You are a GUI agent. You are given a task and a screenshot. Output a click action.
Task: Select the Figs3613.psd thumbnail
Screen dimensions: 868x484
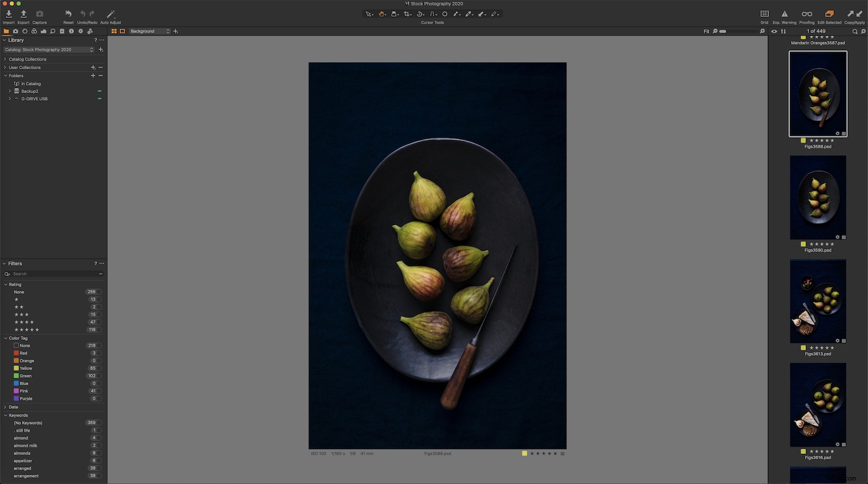pyautogui.click(x=818, y=301)
